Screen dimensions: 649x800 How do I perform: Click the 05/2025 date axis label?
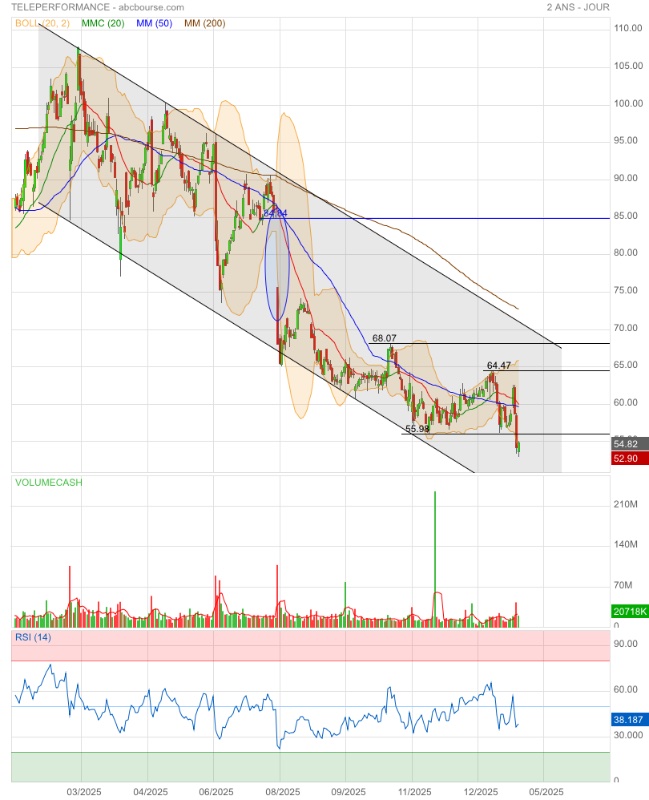(546, 792)
